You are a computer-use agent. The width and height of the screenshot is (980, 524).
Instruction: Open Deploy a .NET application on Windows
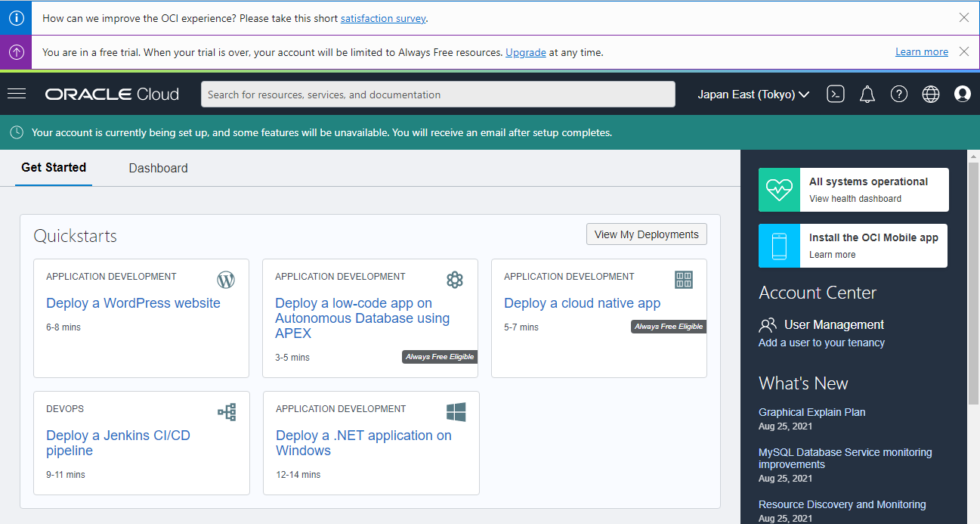pos(363,443)
